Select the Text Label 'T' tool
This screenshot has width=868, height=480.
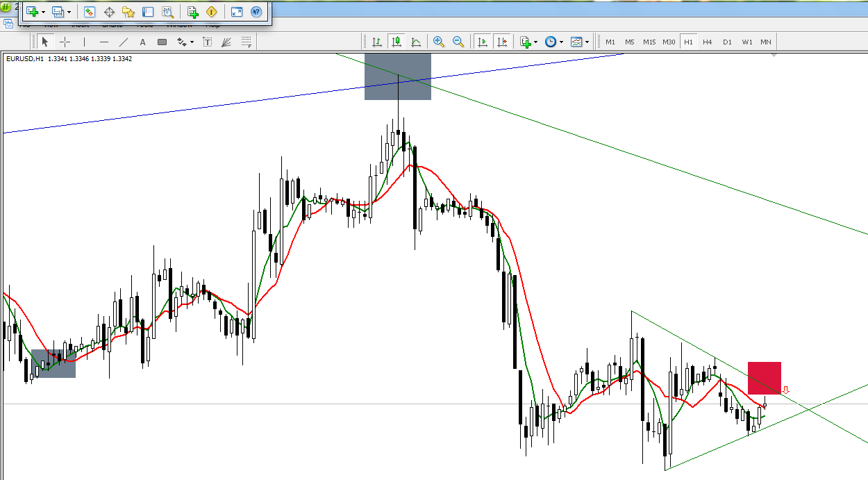click(207, 42)
